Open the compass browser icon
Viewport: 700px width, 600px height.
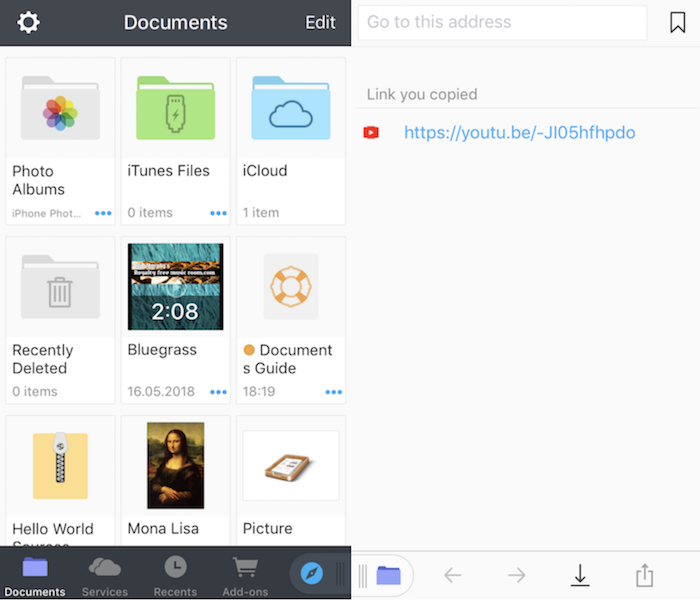click(312, 574)
